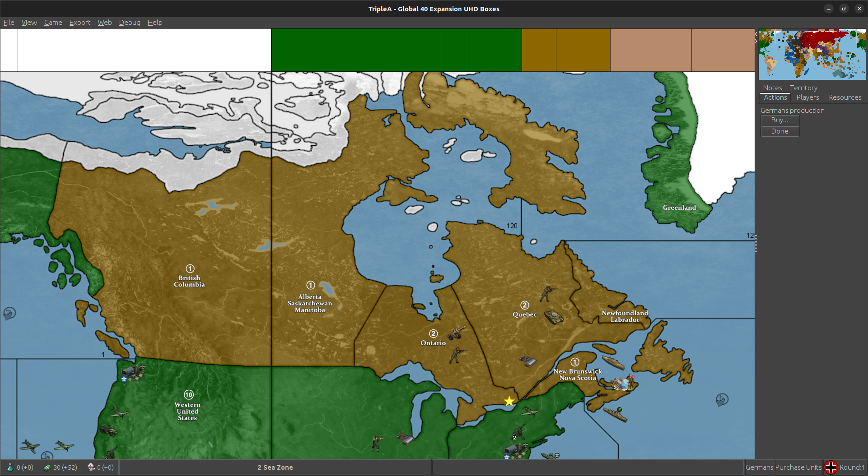Viewport: 868px width, 476px height.
Task: Select the artillery unit in Ontario
Action: (x=457, y=333)
